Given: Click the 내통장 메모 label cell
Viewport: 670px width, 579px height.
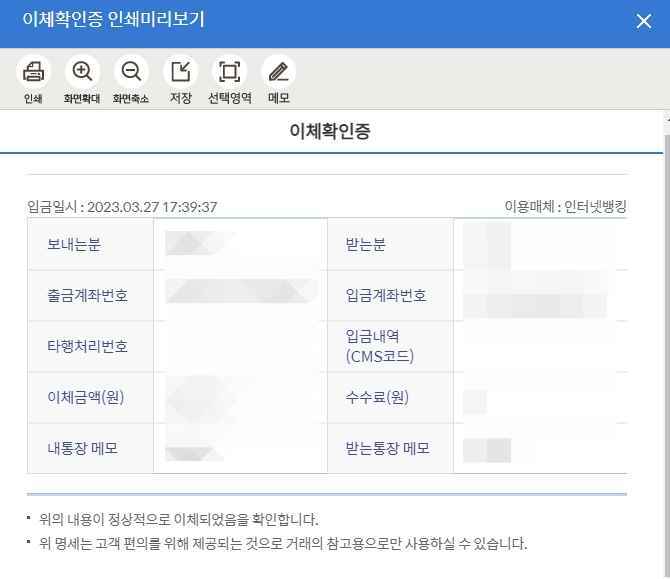Looking at the screenshot, I should pos(91,448).
